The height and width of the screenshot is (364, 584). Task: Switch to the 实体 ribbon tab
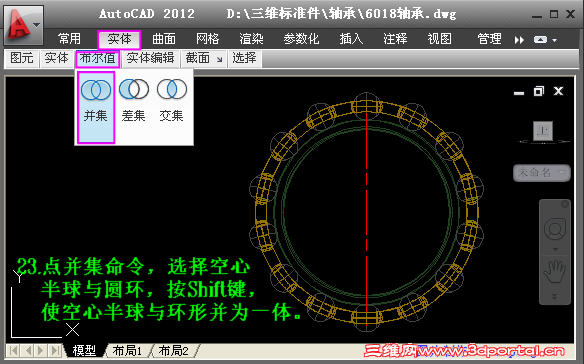(x=119, y=39)
